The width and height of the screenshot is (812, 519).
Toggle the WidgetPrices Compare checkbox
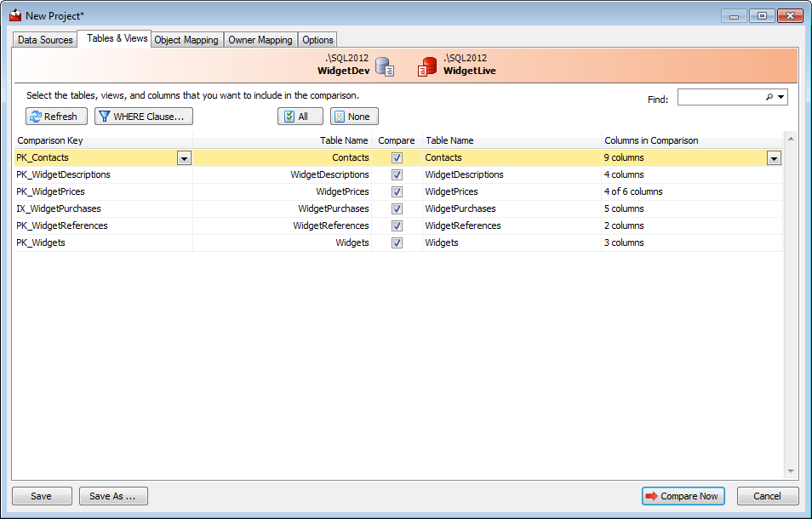(397, 191)
